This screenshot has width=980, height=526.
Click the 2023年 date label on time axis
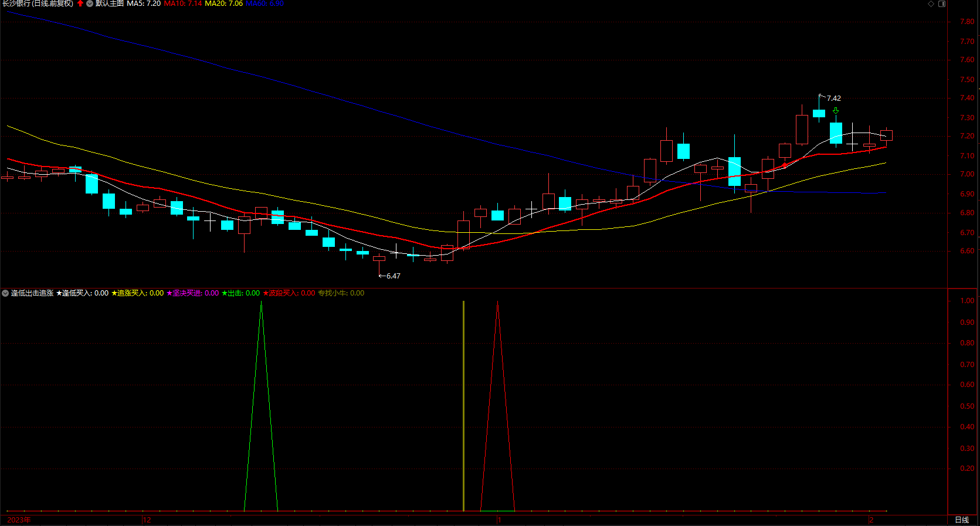[x=19, y=520]
